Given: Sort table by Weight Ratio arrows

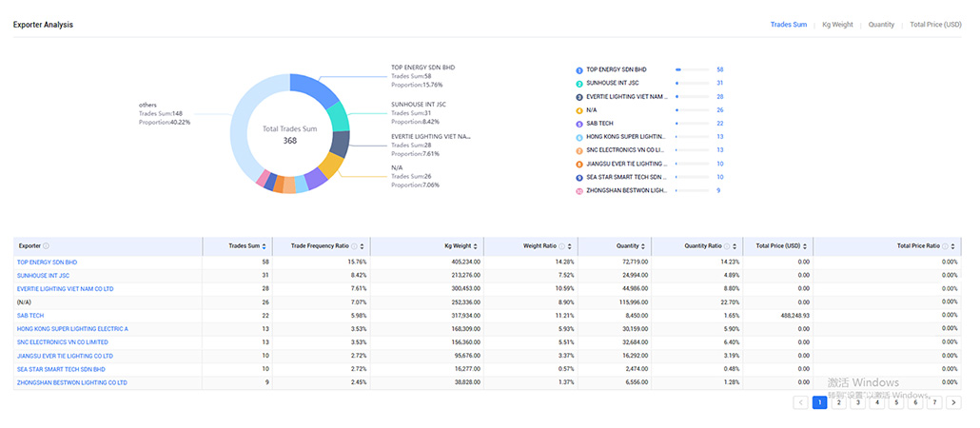Looking at the screenshot, I should (569, 246).
